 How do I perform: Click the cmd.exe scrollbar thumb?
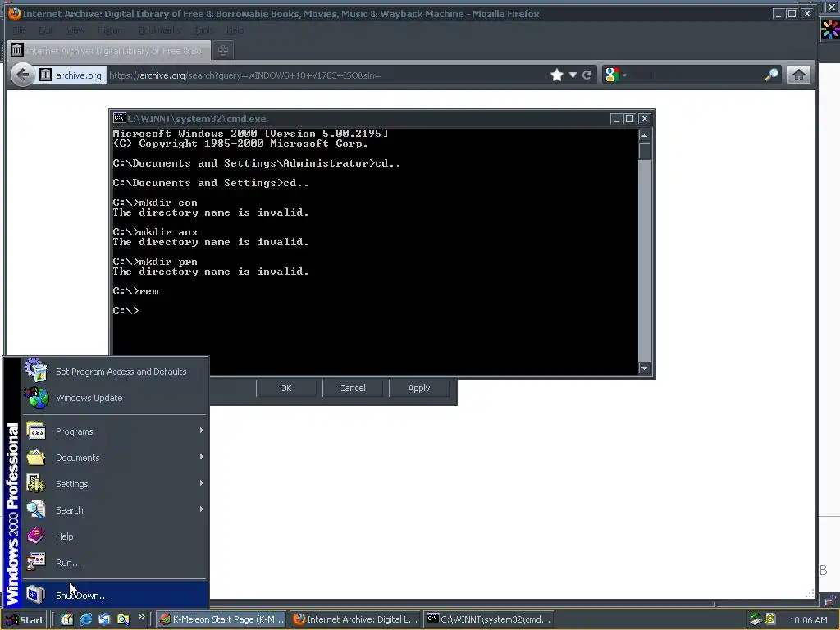click(645, 151)
